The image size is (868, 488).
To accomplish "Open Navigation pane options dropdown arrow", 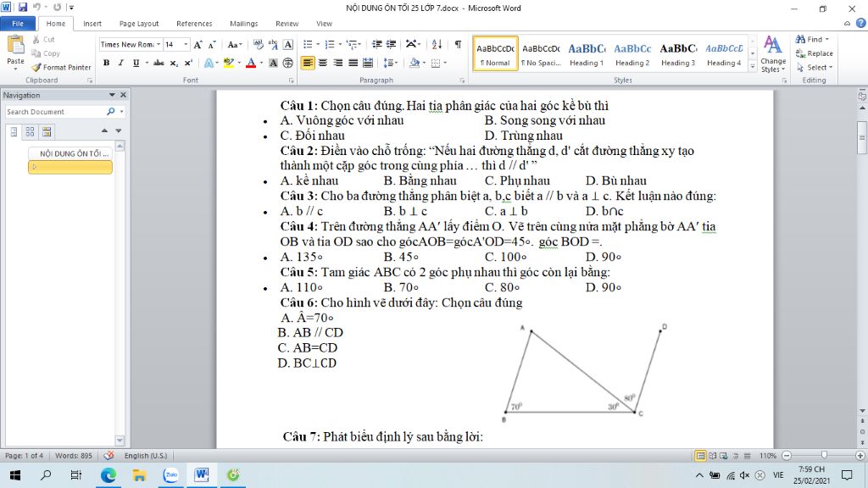I will pos(112,95).
